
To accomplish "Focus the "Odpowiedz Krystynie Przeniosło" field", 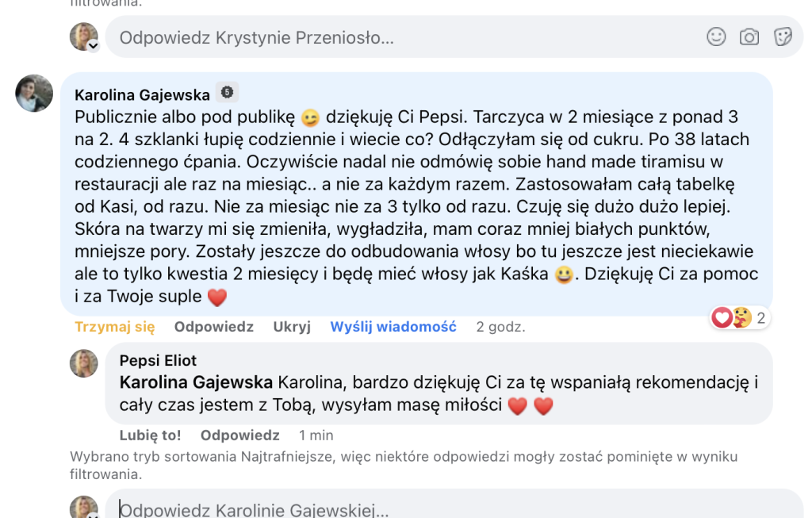I will pos(396,37).
